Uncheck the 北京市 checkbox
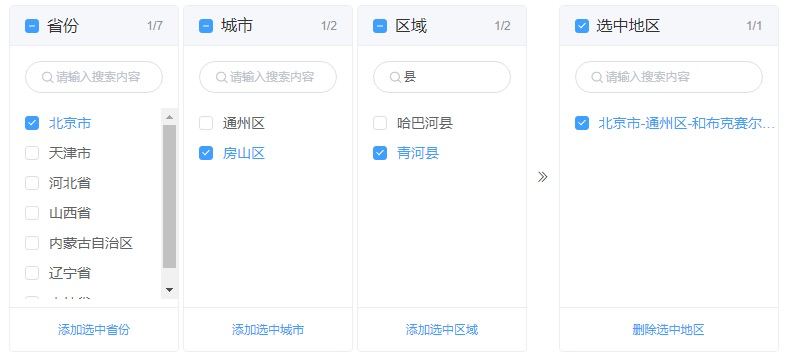This screenshot has width=790, height=360. pos(32,123)
